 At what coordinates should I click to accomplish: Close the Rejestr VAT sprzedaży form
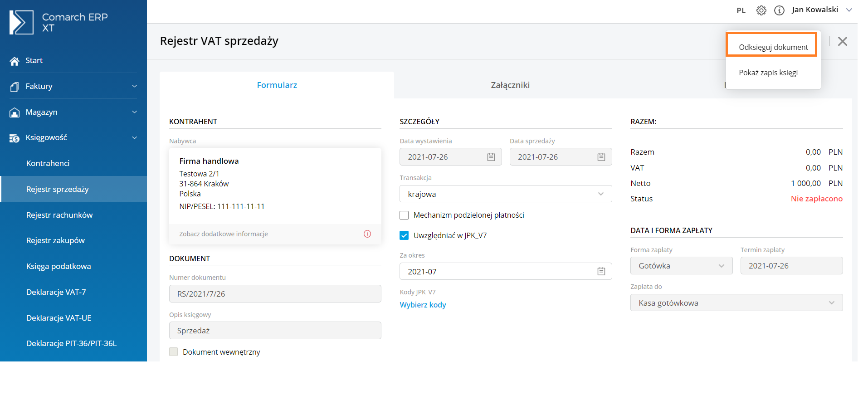[x=843, y=41]
